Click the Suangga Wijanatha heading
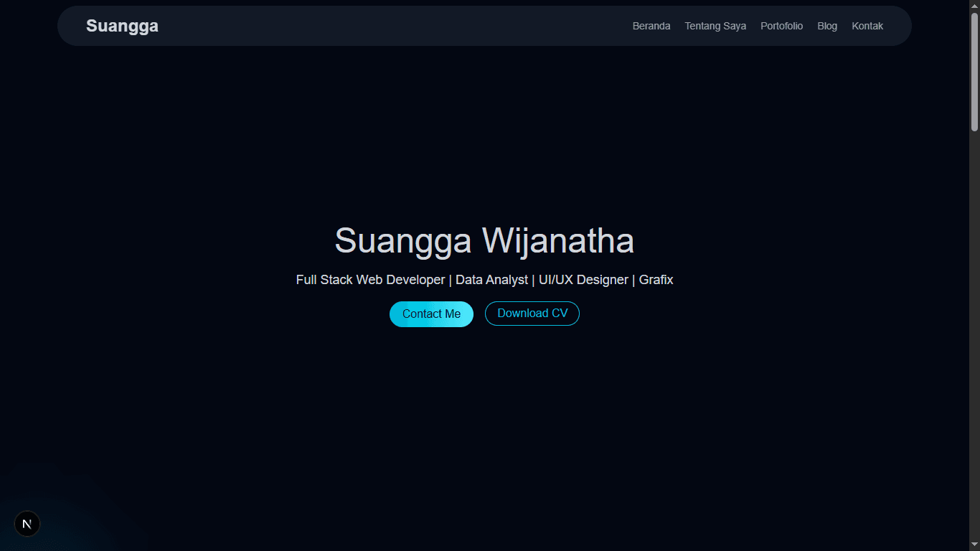 pos(484,240)
